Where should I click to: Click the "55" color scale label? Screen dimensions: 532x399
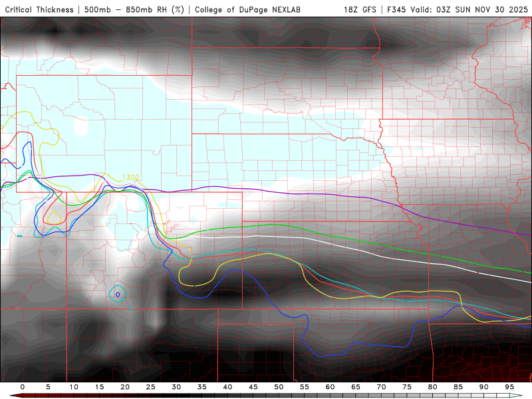(305, 387)
